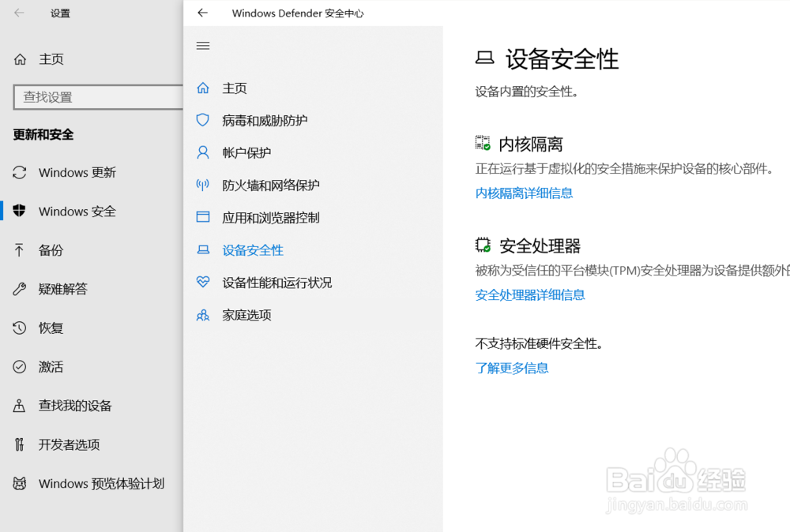Viewport: 790px width, 532px height.
Task: Click the 防火墙和网络保护 antenna icon
Action: pos(202,185)
